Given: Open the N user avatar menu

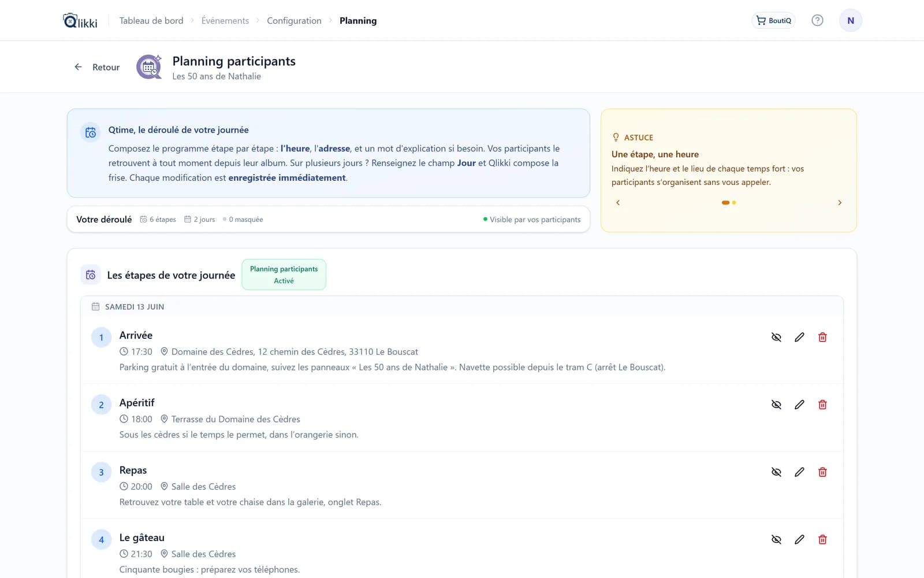Looking at the screenshot, I should 850,20.
